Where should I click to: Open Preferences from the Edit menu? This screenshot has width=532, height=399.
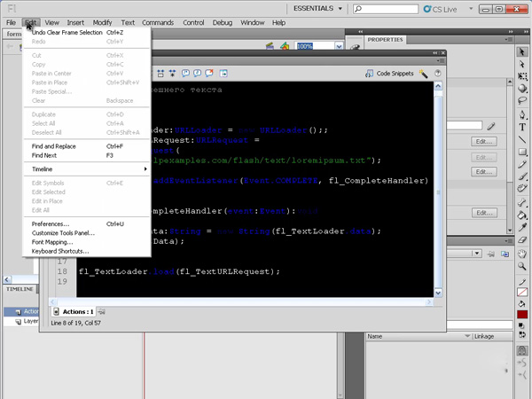[x=51, y=224]
